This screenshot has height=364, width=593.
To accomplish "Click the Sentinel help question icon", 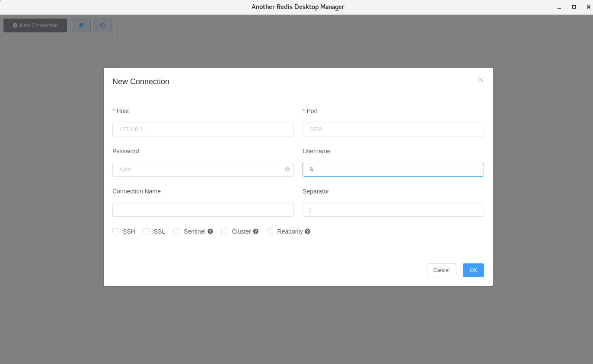I will [210, 231].
